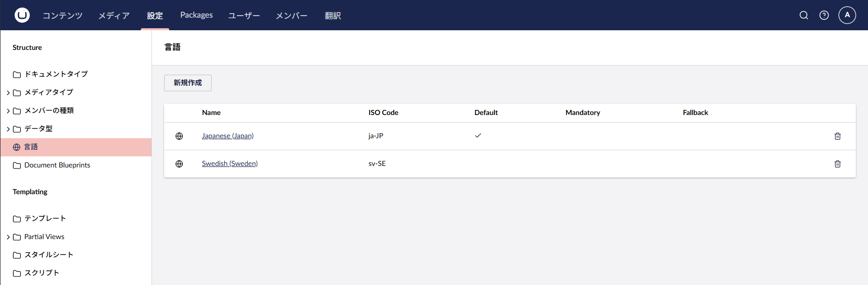Image resolution: width=868 pixels, height=285 pixels.
Task: Delete the Swedish (Sweden) language
Action: coord(838,164)
